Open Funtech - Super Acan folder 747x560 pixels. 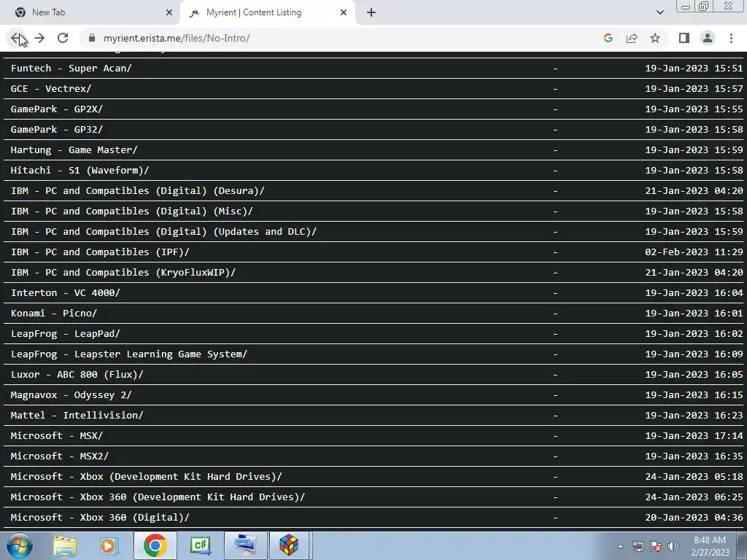pos(71,68)
